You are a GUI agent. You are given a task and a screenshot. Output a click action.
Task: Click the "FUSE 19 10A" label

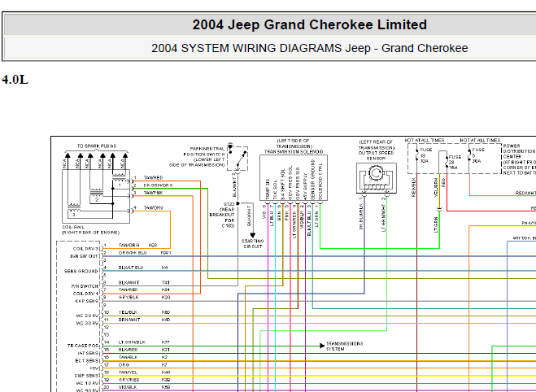[x=425, y=155]
